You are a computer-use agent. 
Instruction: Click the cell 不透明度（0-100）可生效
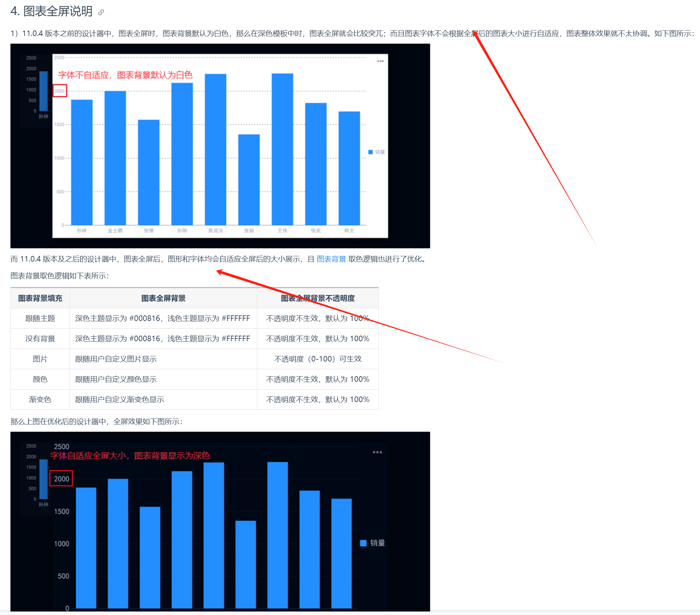pos(318,359)
